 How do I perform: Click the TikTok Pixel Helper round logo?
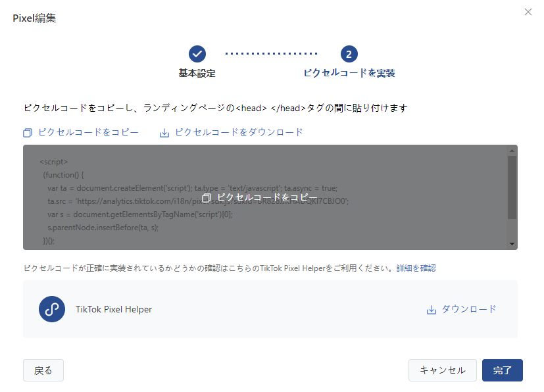point(52,309)
